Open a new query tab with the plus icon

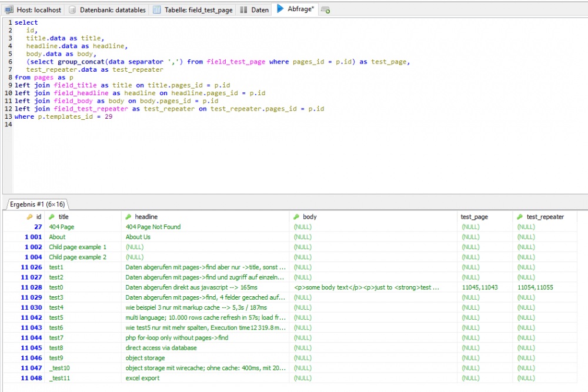326,10
